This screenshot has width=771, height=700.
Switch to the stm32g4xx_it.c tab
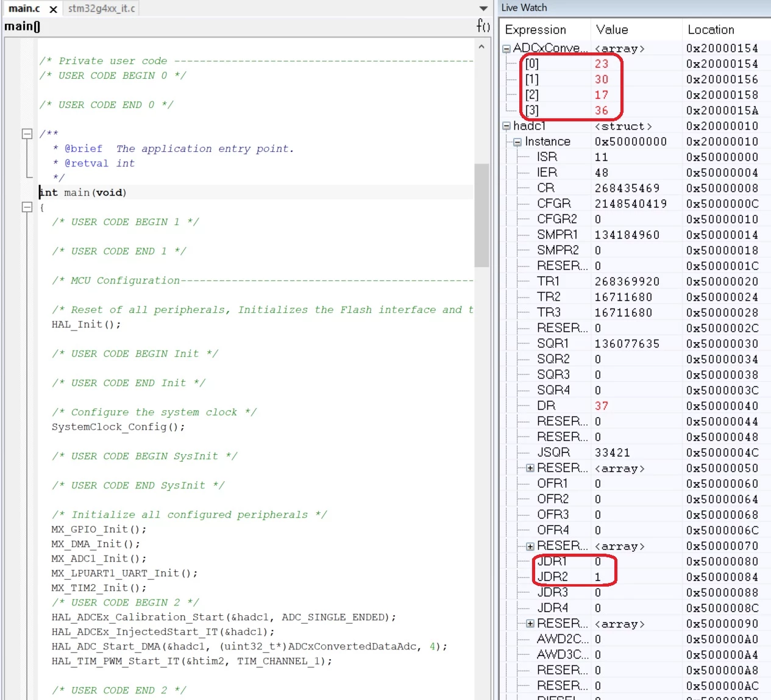pos(101,9)
